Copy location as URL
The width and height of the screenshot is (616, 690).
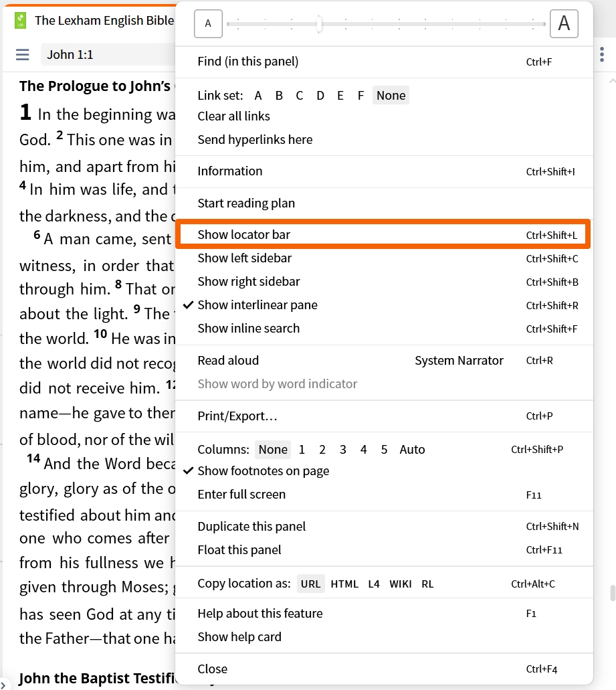point(310,584)
